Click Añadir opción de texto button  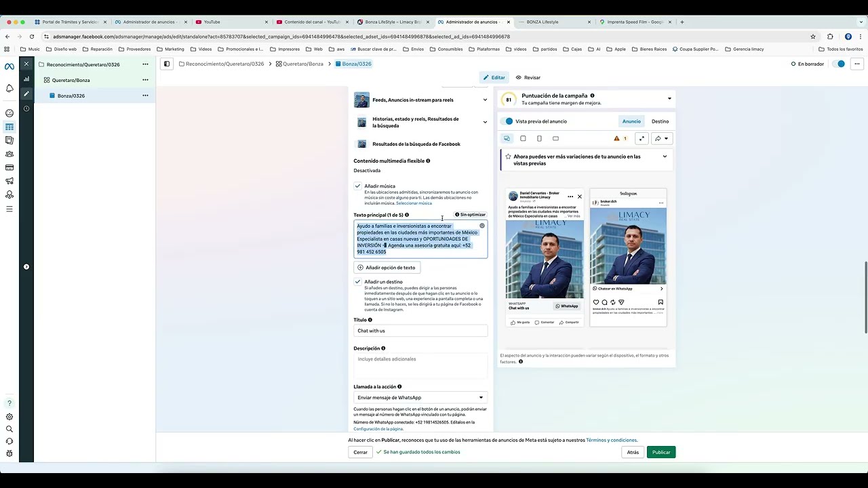point(387,268)
